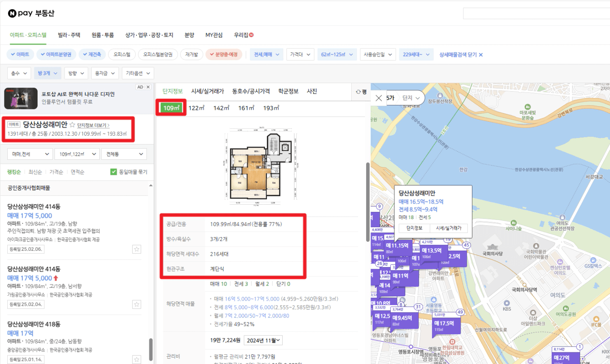The width and height of the screenshot is (610, 364).
Task: Toggle the 아파트분양권 filter chip
Action: point(56,54)
